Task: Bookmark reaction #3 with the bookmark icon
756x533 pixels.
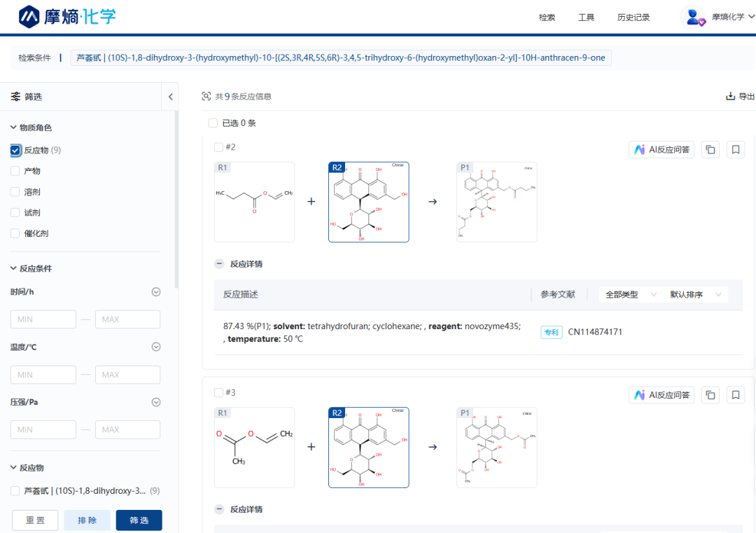Action: 736,395
